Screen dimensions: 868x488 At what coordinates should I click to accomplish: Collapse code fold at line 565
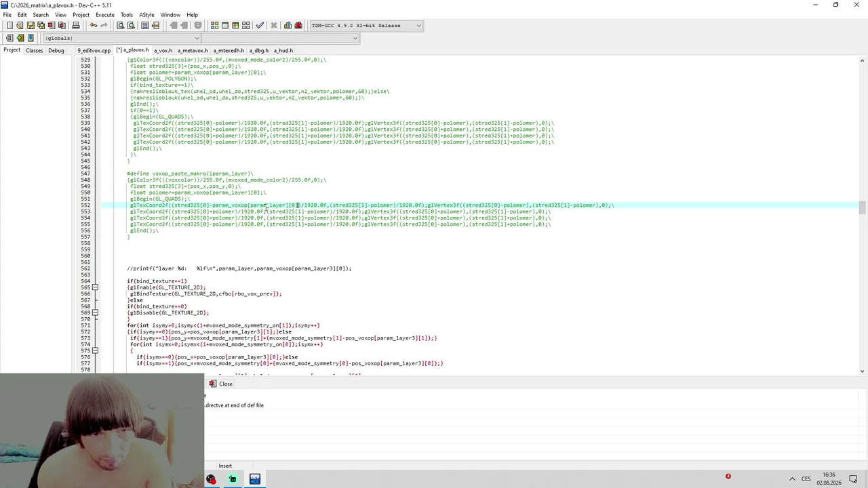tap(95, 287)
